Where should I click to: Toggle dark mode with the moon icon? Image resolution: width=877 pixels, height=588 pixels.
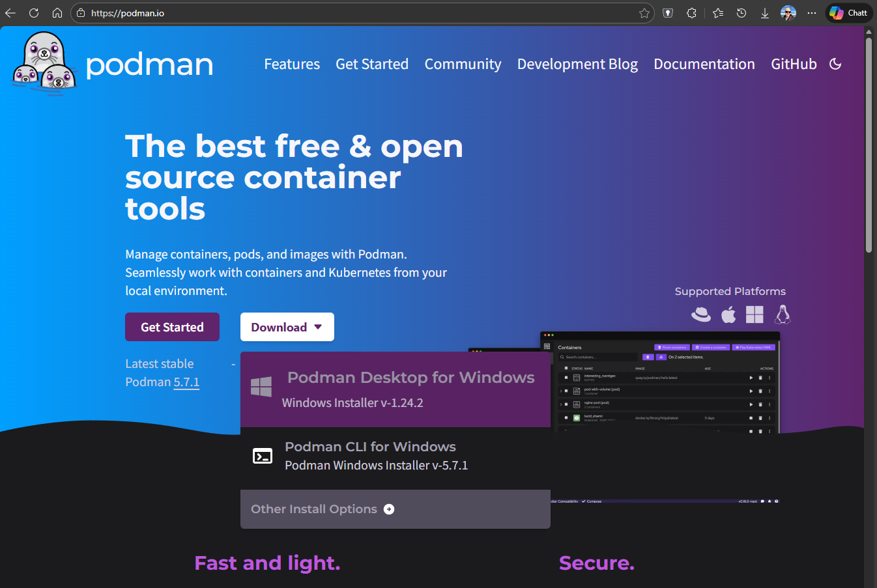pos(835,63)
